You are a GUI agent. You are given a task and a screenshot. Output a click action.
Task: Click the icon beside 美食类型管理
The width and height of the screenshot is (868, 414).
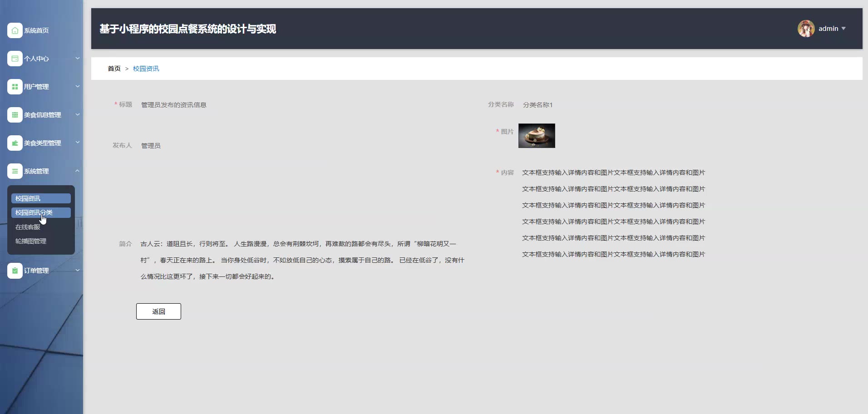[15, 143]
